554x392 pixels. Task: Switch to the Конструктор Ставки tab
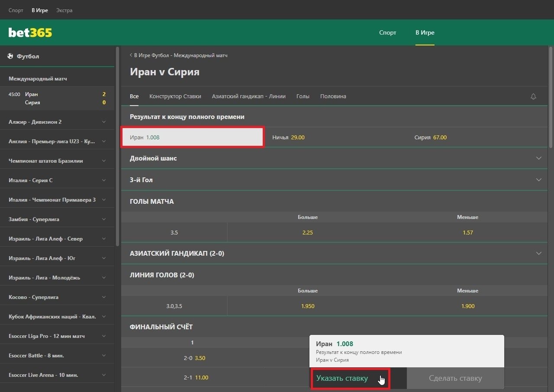tap(175, 96)
